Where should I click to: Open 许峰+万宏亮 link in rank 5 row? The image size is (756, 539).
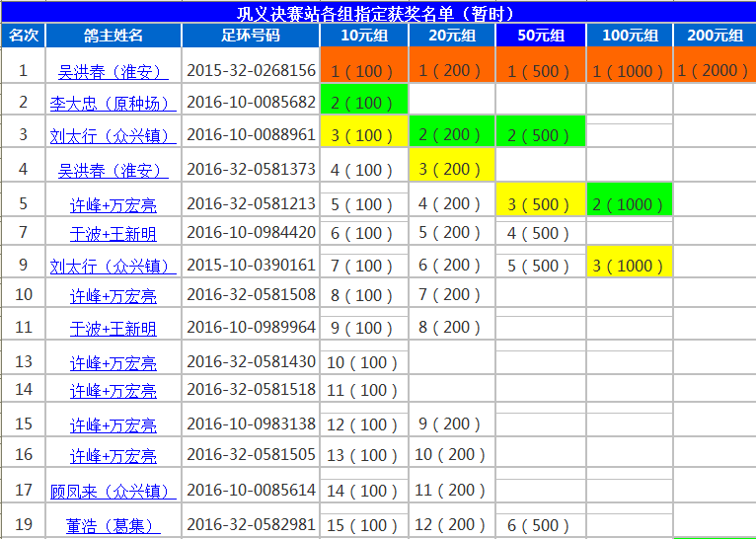[113, 205]
